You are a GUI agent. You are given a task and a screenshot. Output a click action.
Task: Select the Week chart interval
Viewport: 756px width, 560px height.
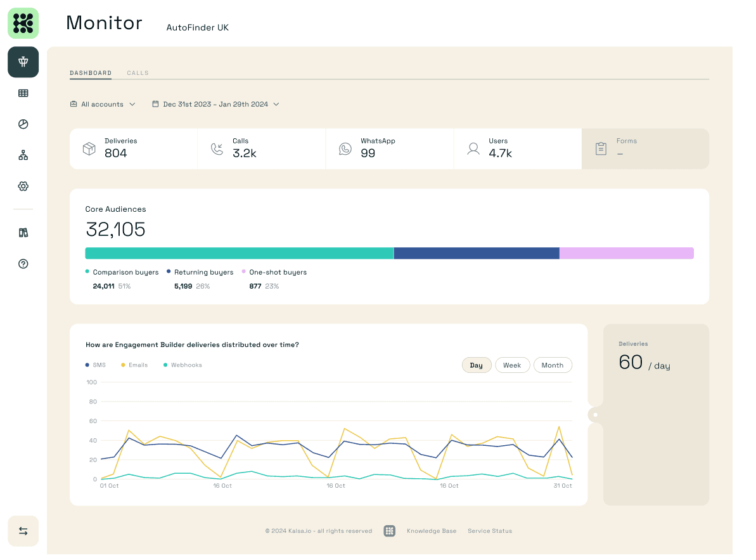click(512, 365)
